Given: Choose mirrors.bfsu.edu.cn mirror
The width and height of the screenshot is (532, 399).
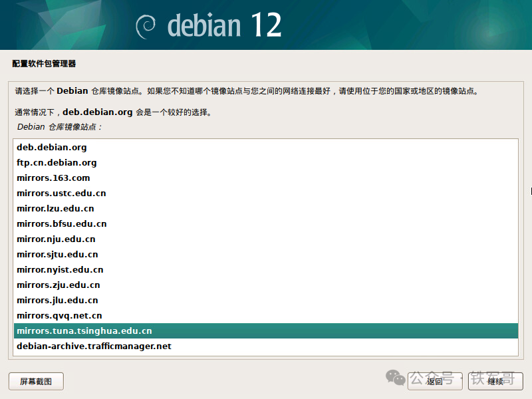Looking at the screenshot, I should click(266, 223).
